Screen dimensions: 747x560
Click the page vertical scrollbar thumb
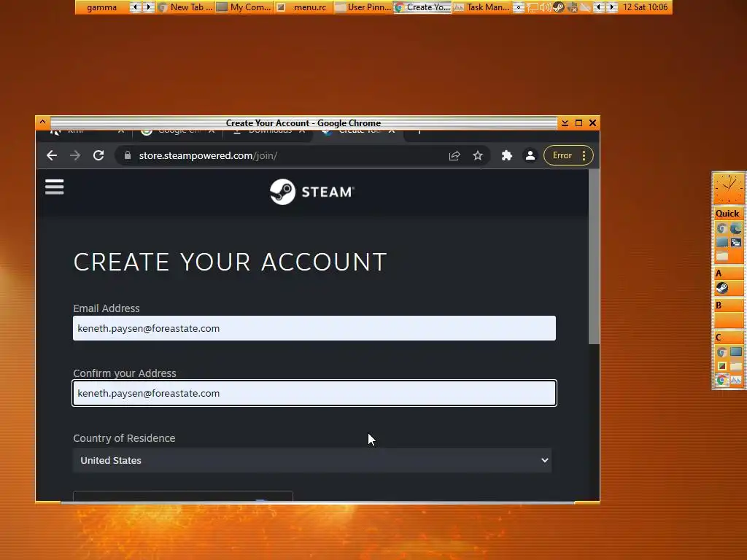tap(594, 256)
